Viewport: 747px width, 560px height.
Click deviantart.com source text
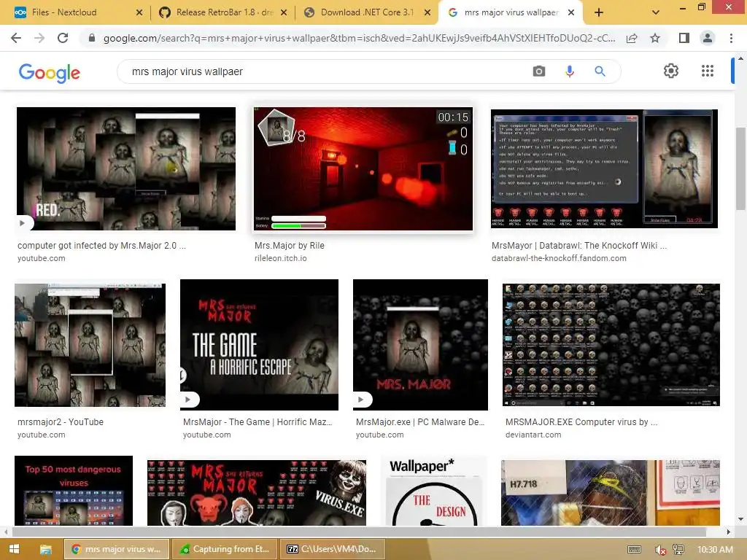click(x=533, y=435)
